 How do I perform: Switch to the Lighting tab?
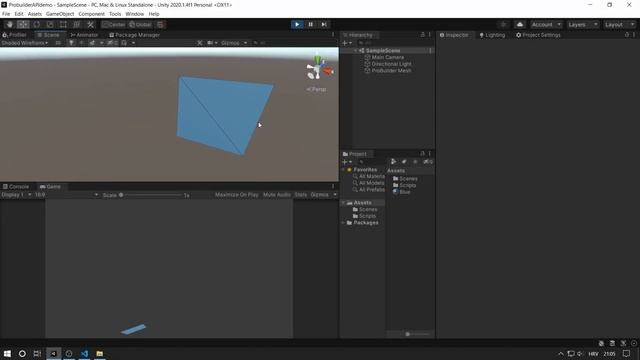492,35
